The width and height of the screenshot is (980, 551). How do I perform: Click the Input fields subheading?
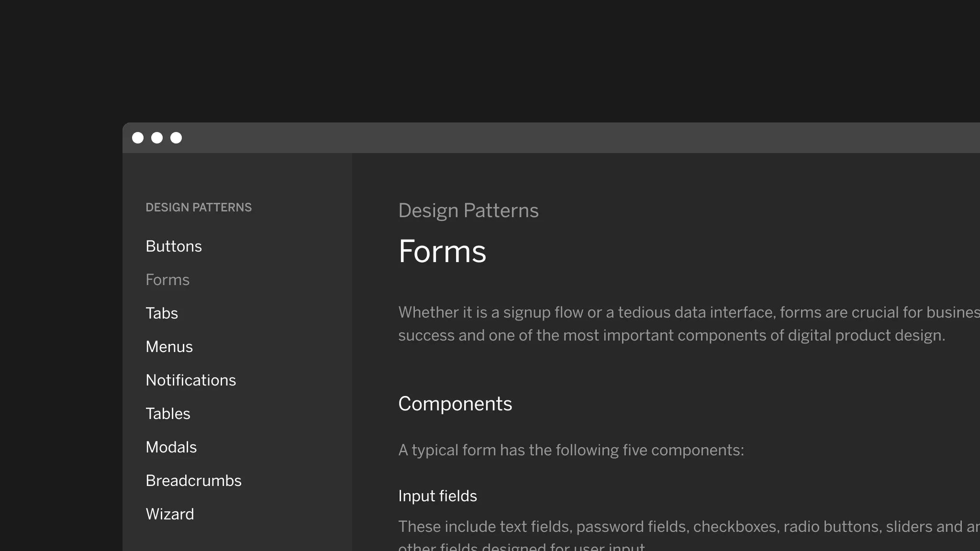pos(437,496)
